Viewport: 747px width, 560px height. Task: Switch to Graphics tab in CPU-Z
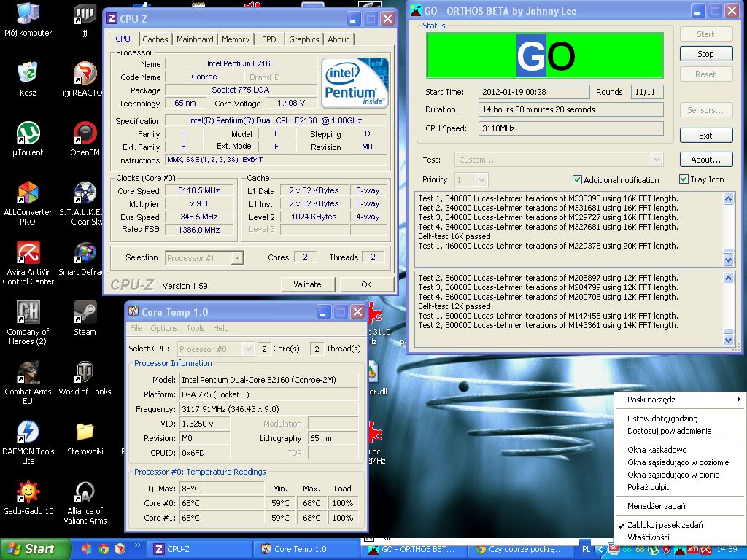pos(304,39)
